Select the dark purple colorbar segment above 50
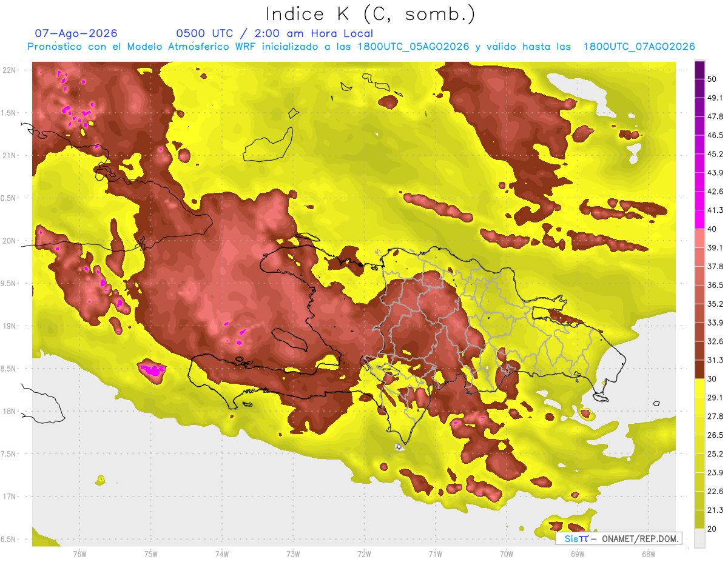The height and width of the screenshot is (562, 728). [699, 70]
